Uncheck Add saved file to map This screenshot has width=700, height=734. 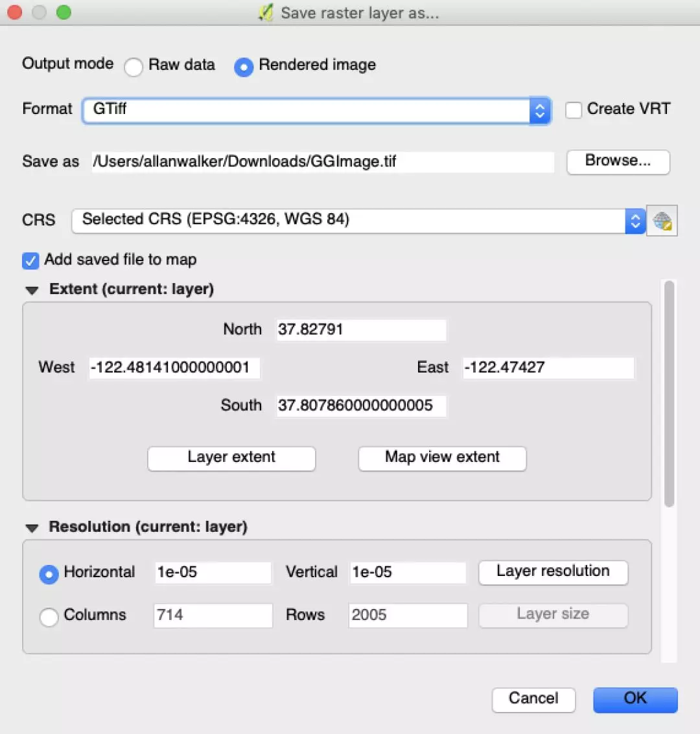(30, 260)
